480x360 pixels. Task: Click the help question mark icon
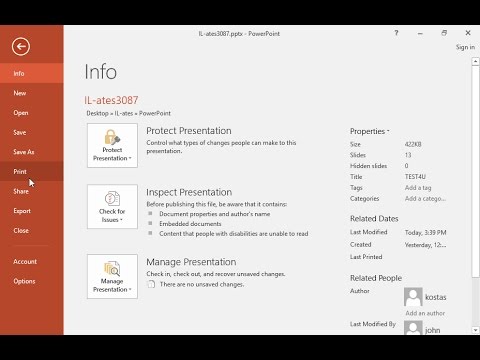pyautogui.click(x=396, y=33)
